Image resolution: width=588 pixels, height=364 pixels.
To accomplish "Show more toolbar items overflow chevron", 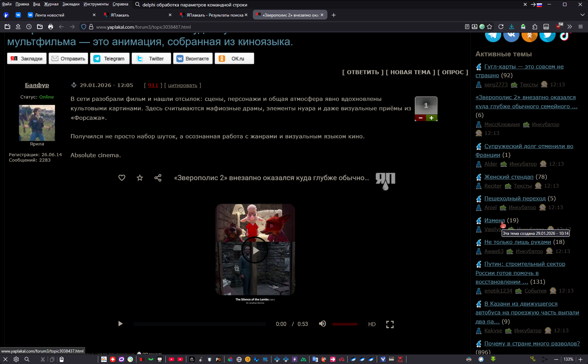I will click(x=570, y=27).
